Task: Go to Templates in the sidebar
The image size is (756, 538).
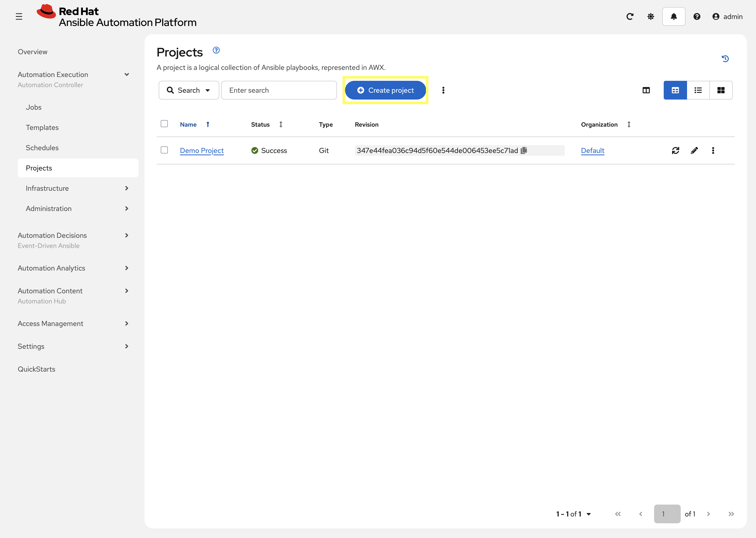Action: pyautogui.click(x=42, y=128)
